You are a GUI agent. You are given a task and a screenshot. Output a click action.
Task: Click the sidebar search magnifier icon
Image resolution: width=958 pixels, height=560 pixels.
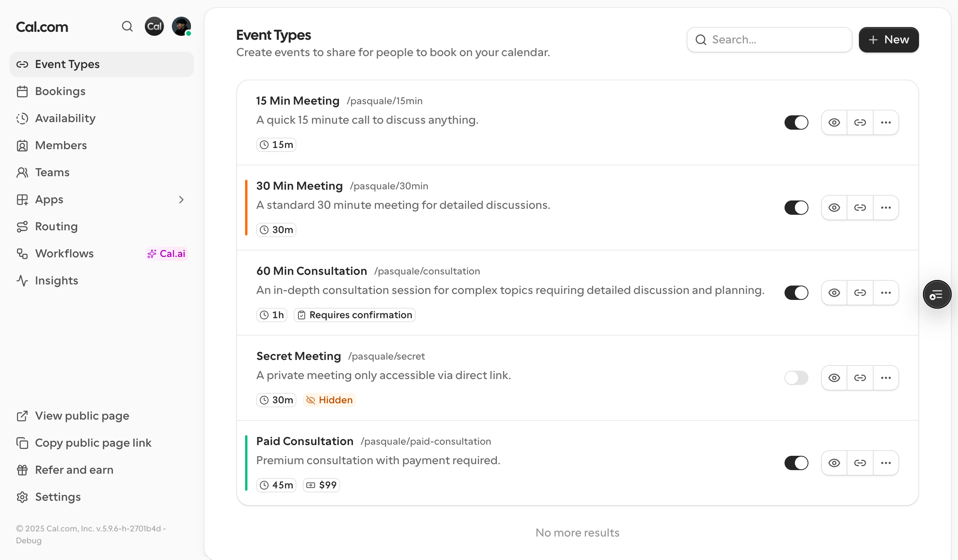coord(127,27)
